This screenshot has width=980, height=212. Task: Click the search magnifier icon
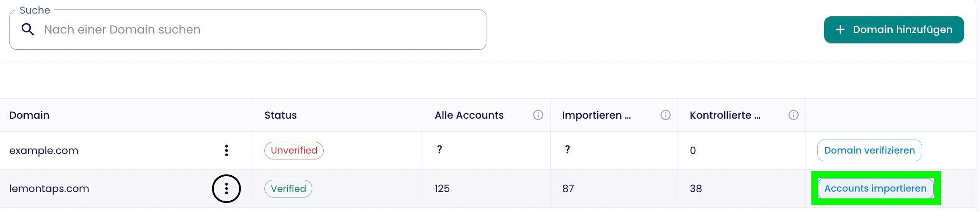[x=28, y=30]
